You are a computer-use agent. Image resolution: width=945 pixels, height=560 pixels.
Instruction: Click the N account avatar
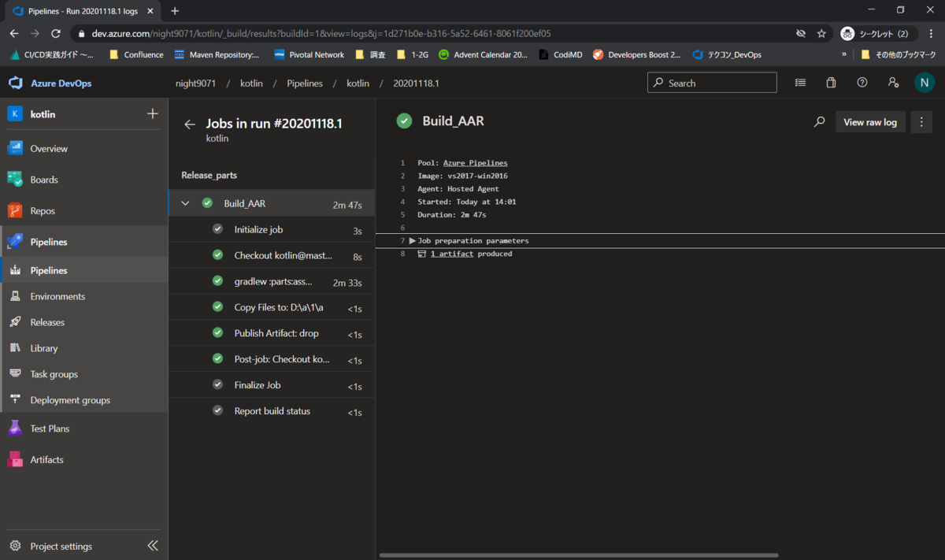coord(925,83)
